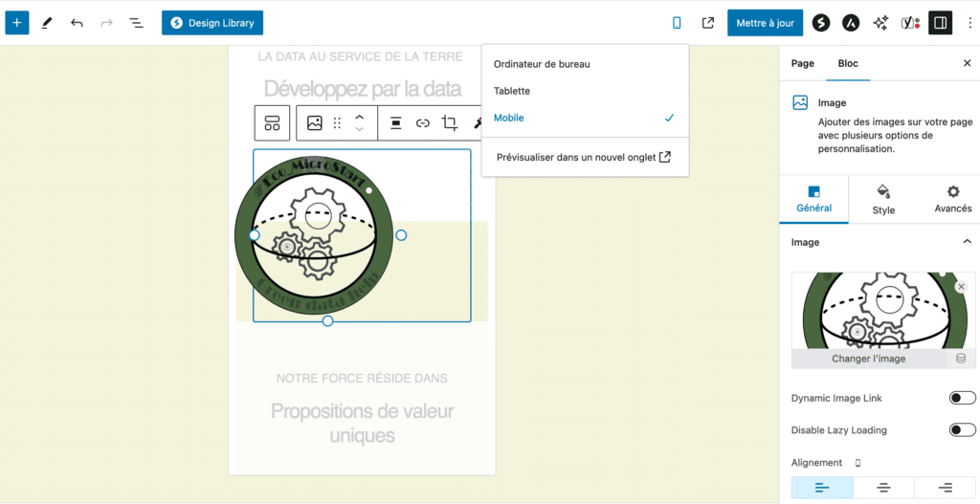Viewport: 980px width, 504px height.
Task: Toggle Disable Lazy Loading switch
Action: (x=962, y=430)
